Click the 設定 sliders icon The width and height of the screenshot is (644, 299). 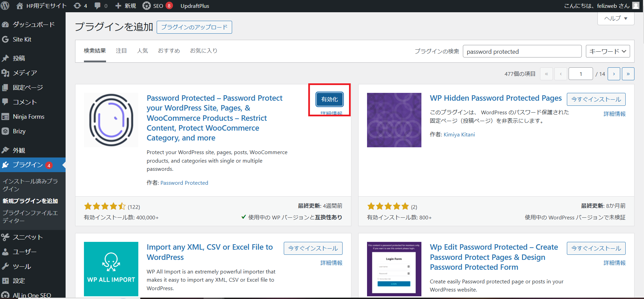tap(5, 281)
